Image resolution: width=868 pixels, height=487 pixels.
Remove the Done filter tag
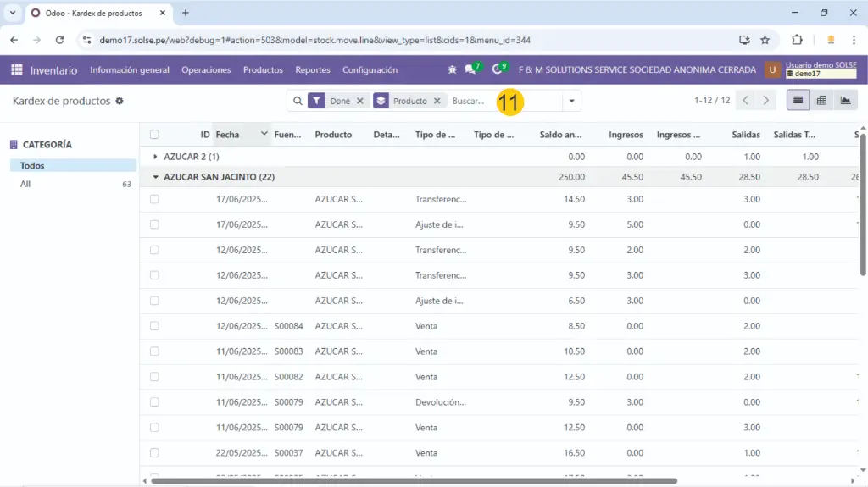[359, 101]
